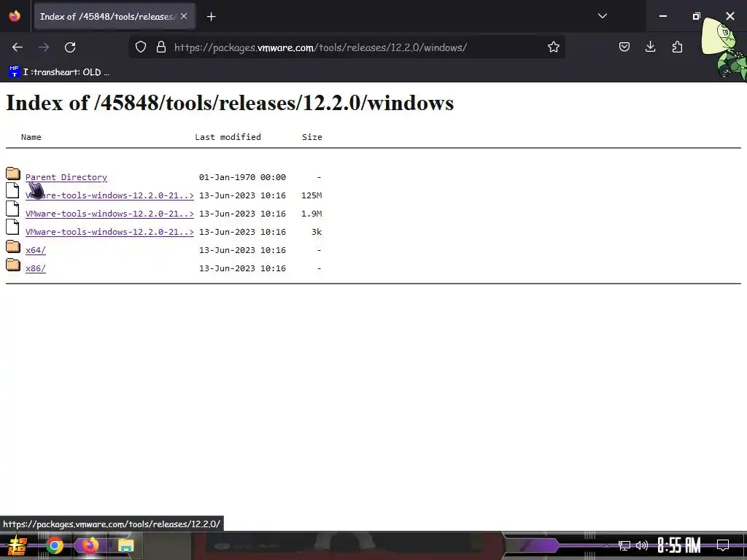Expand the list all tabs chevron
The image size is (747, 560).
pyautogui.click(x=602, y=16)
